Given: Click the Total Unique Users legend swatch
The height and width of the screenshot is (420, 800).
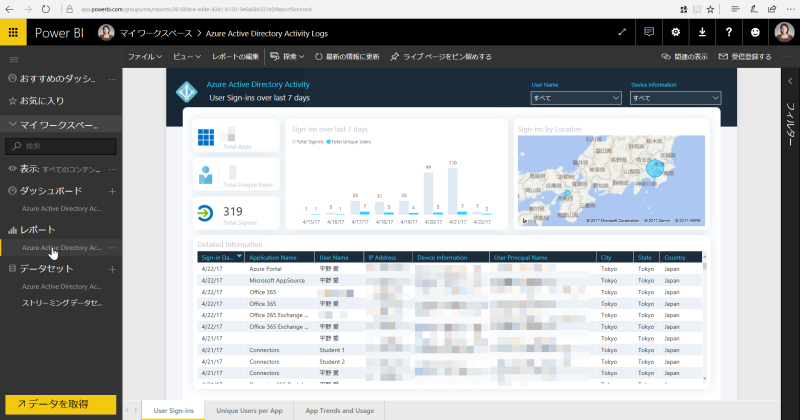Looking at the screenshot, I should point(329,142).
